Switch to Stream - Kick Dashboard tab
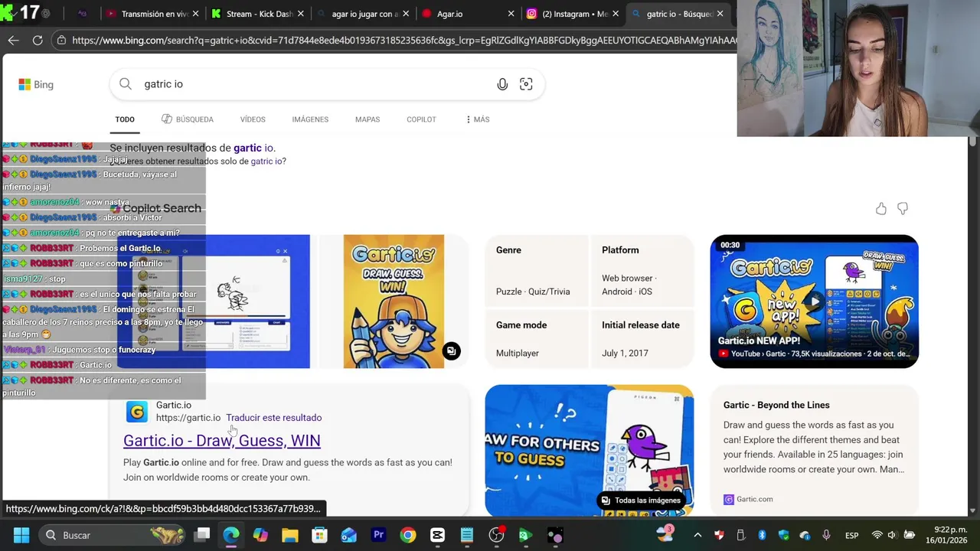The image size is (980, 551). pyautogui.click(x=257, y=14)
